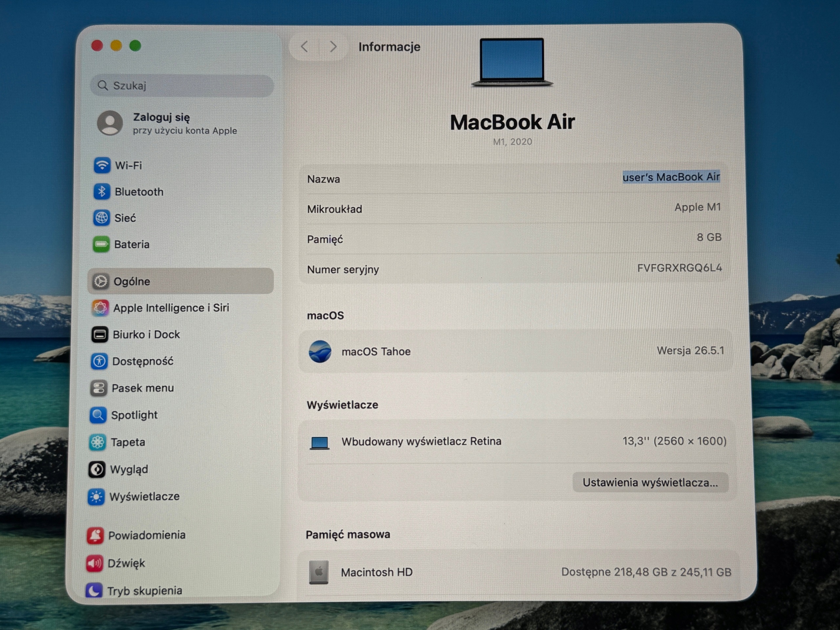Click Ustawienia wyświetlacza button
The height and width of the screenshot is (630, 840).
coord(650,482)
